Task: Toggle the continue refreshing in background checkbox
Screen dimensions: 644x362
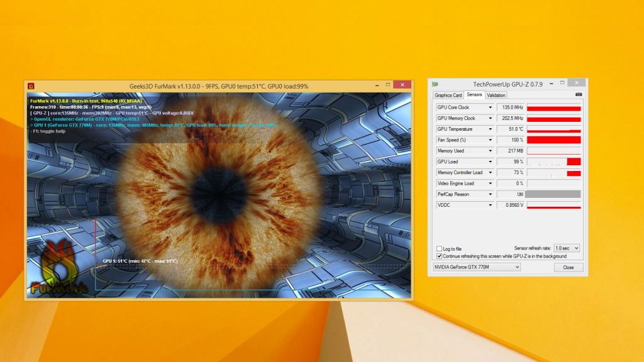Action: [439, 256]
